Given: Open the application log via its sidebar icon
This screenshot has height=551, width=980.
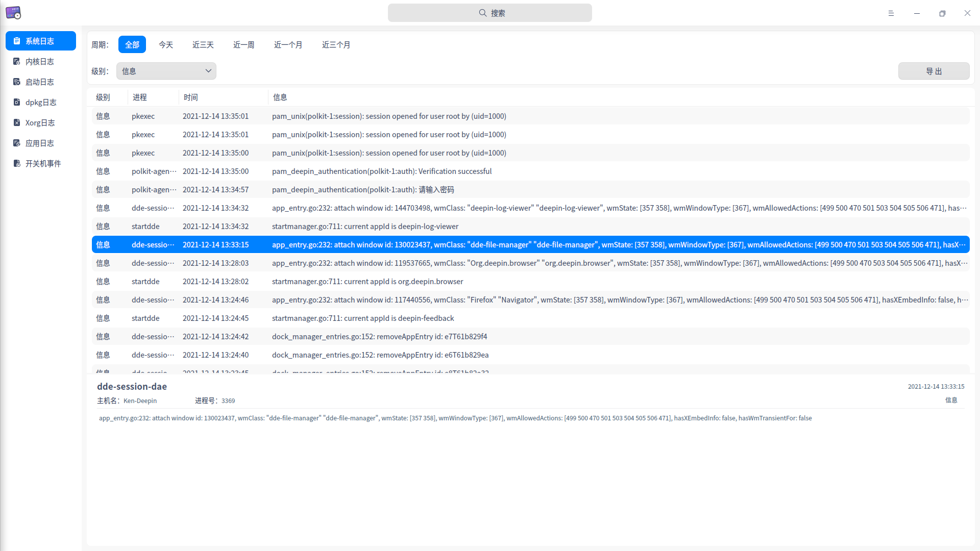Looking at the screenshot, I should pyautogui.click(x=17, y=143).
